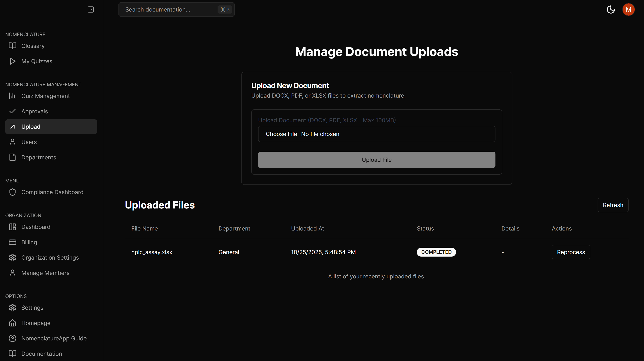The image size is (644, 361).
Task: Open the Organization Settings gear icon
Action: pos(13,257)
